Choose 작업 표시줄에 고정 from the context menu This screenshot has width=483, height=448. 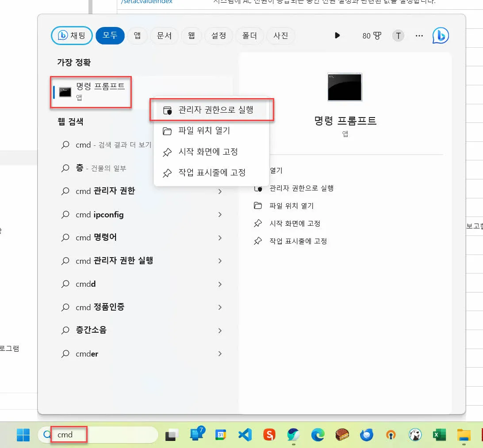tap(212, 173)
